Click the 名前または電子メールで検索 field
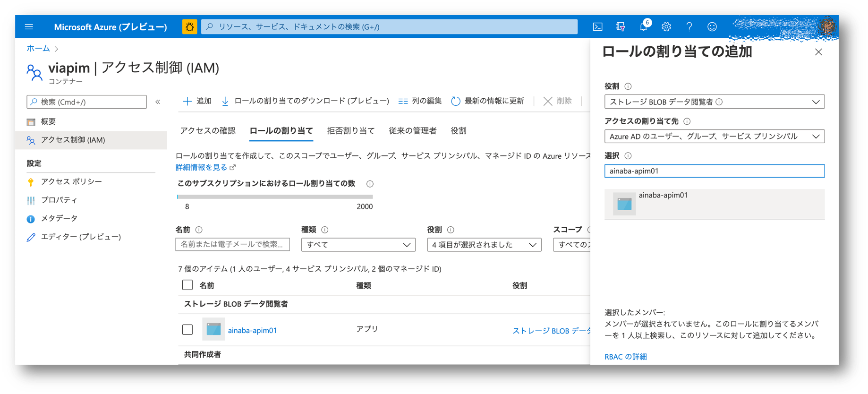Screen dimensions: 868x394 click(x=232, y=245)
